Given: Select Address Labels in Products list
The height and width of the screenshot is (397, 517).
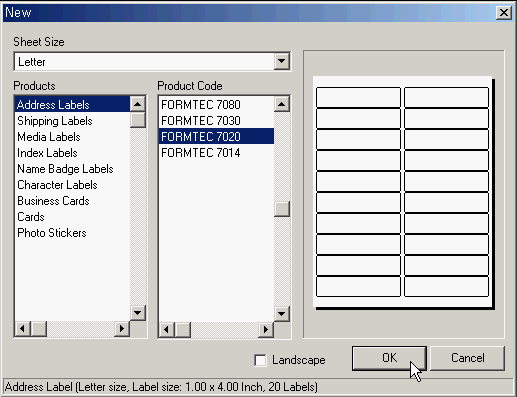Looking at the screenshot, I should point(72,105).
